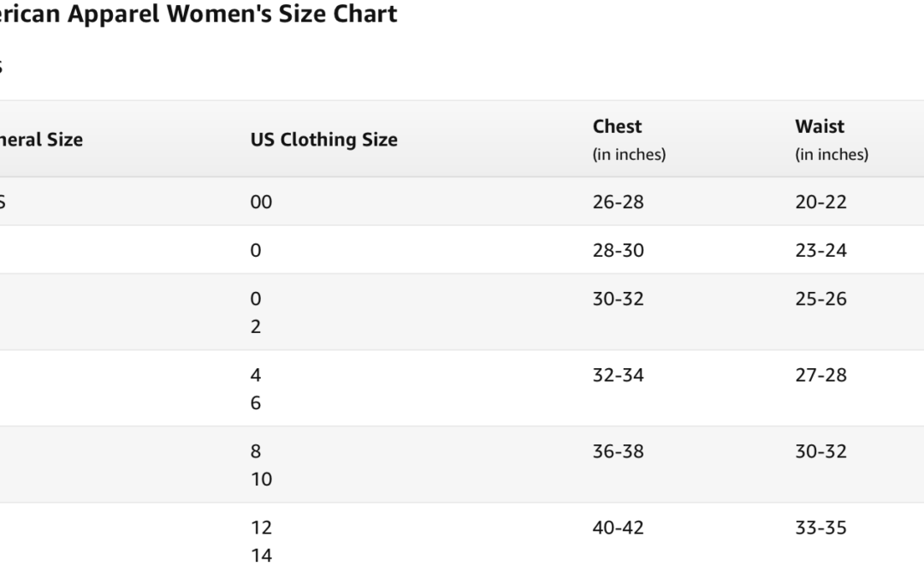The height and width of the screenshot is (578, 924).
Task: Select chest measurement 26-28
Action: (619, 202)
